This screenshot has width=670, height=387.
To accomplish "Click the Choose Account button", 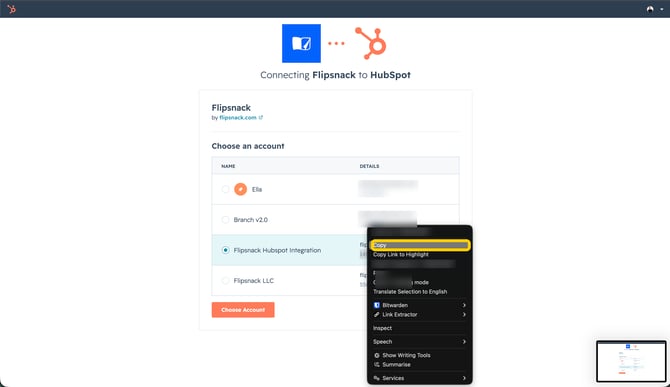I will click(x=243, y=310).
